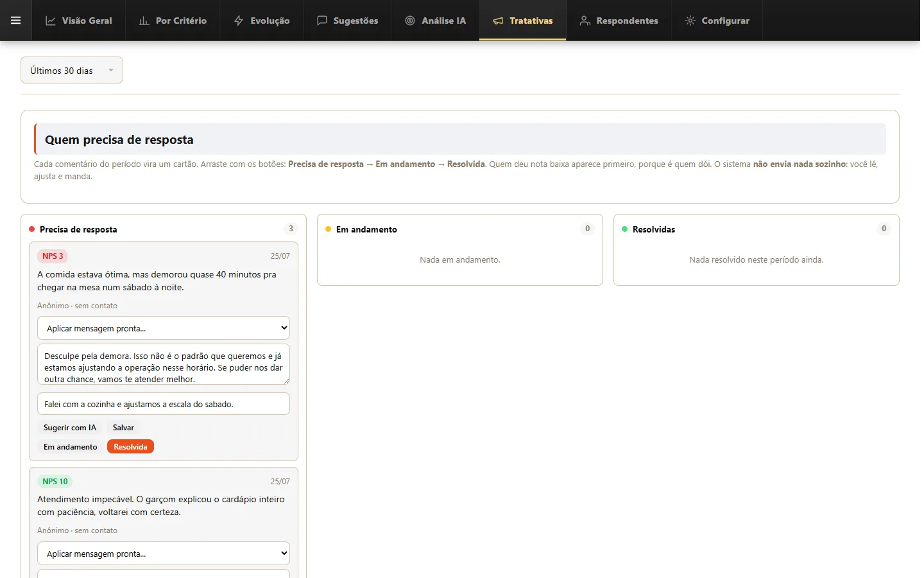Click the NPS 3 score badge

(x=53, y=256)
